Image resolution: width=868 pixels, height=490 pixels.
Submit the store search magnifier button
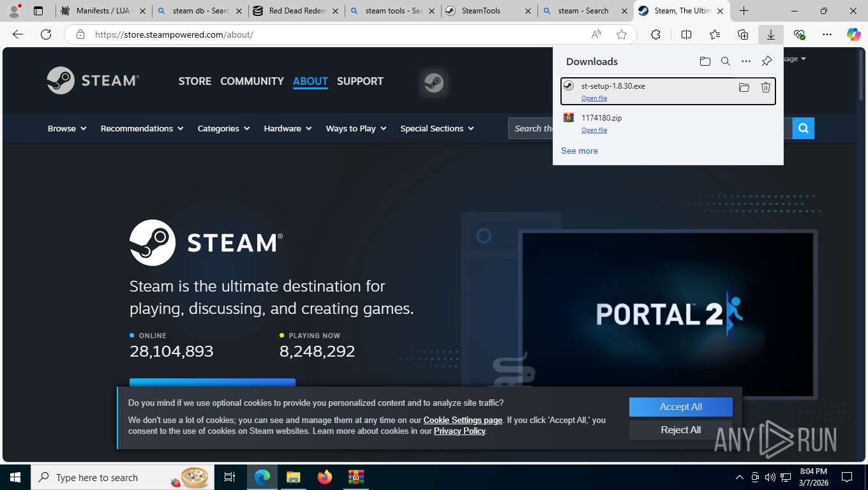point(803,128)
